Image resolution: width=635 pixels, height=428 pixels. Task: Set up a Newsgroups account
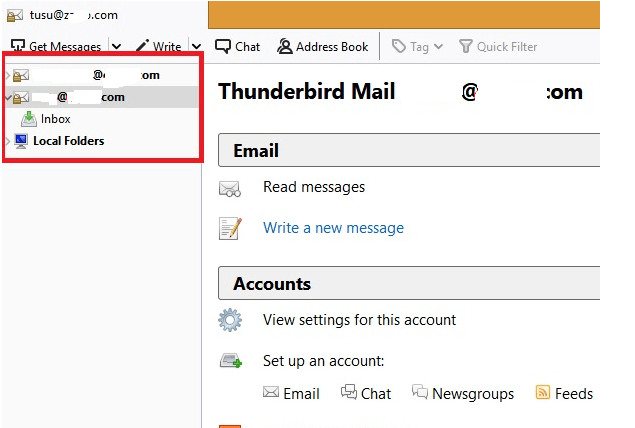(463, 393)
